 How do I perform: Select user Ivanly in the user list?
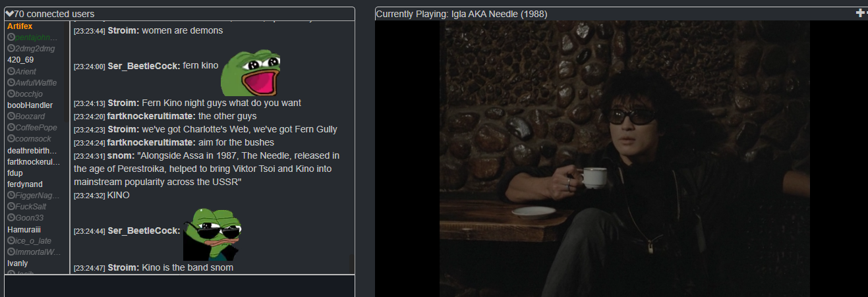[17, 263]
